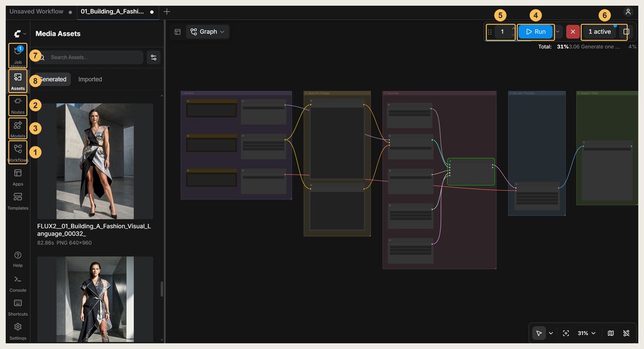Click the user profile icon
The width and height of the screenshot is (644, 349).
tap(628, 12)
